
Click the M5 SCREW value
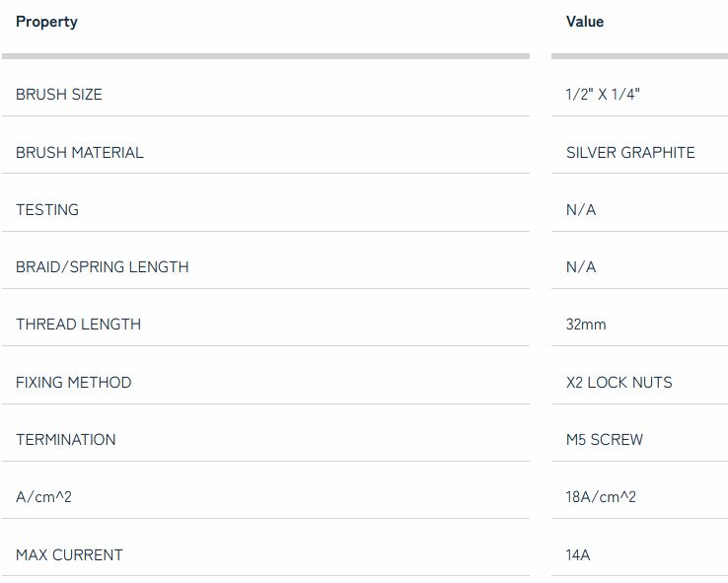pyautogui.click(x=605, y=440)
